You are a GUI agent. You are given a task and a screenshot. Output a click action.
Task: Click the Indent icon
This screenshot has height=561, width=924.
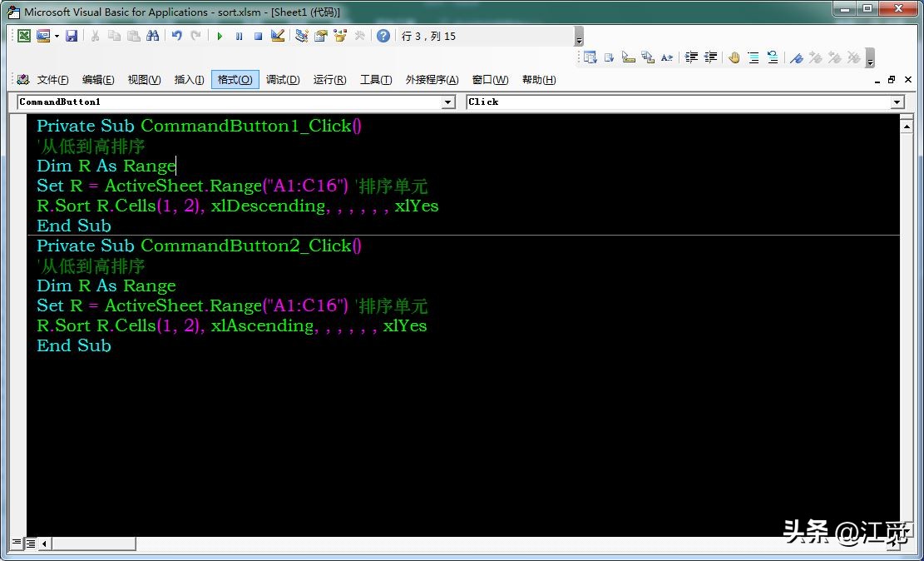(x=691, y=57)
